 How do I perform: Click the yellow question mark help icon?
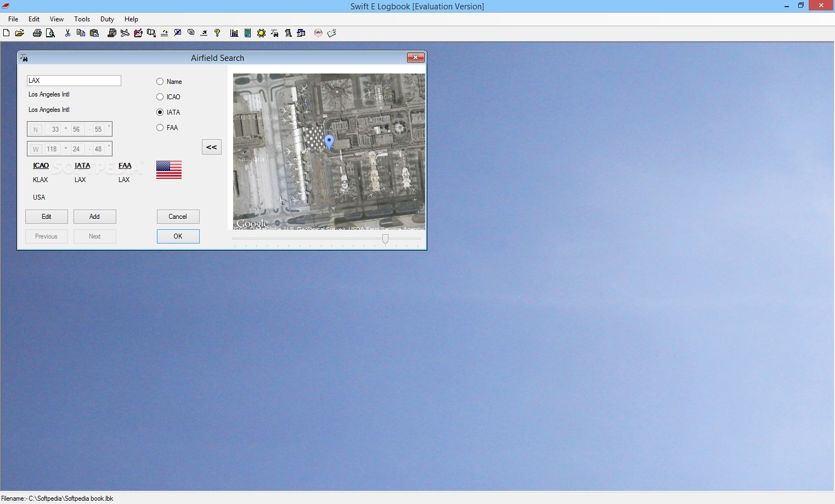click(x=217, y=33)
